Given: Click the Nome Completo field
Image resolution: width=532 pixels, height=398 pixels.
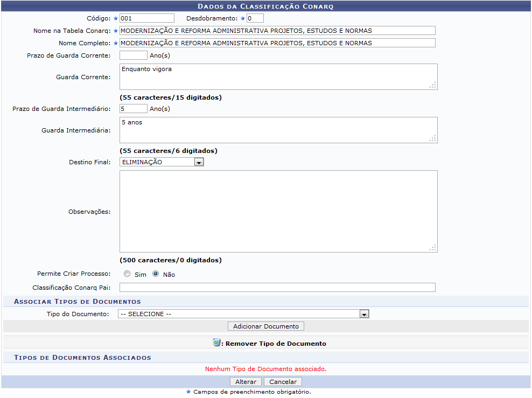Looking at the screenshot, I should 277,43.
